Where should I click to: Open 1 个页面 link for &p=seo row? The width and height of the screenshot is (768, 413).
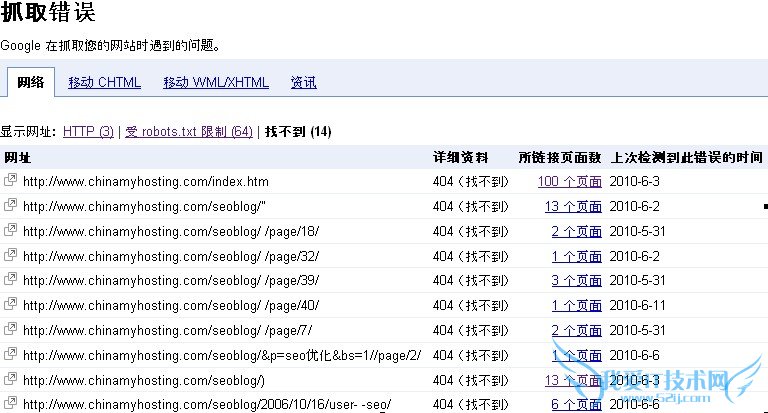576,355
